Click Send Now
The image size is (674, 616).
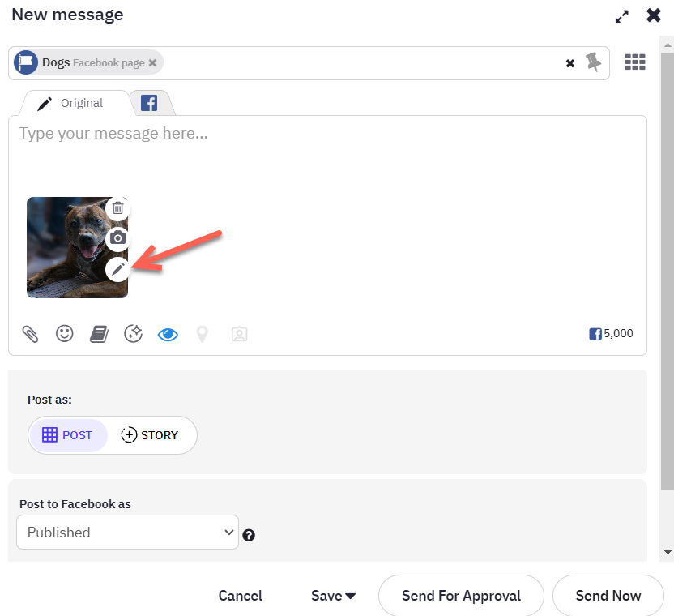[x=608, y=596]
